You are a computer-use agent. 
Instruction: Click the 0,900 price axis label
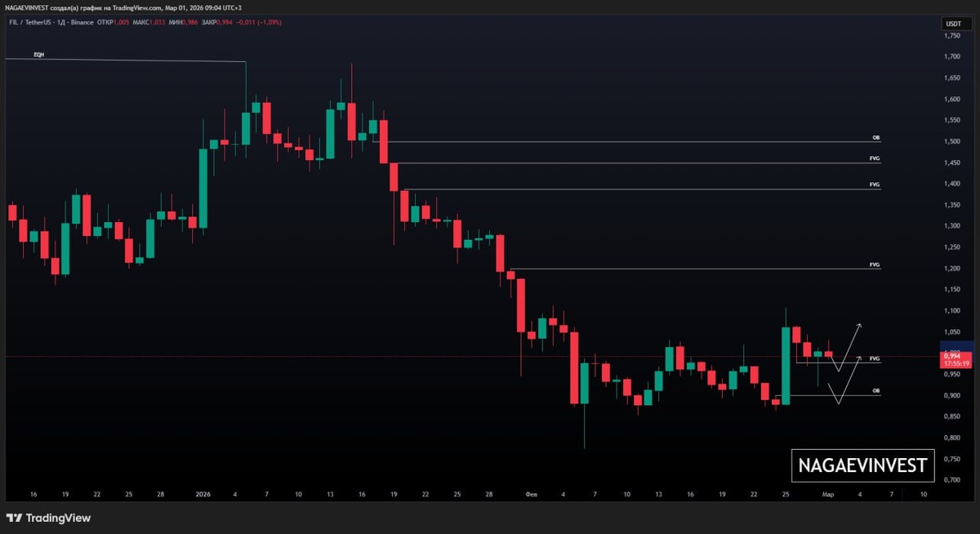(952, 395)
